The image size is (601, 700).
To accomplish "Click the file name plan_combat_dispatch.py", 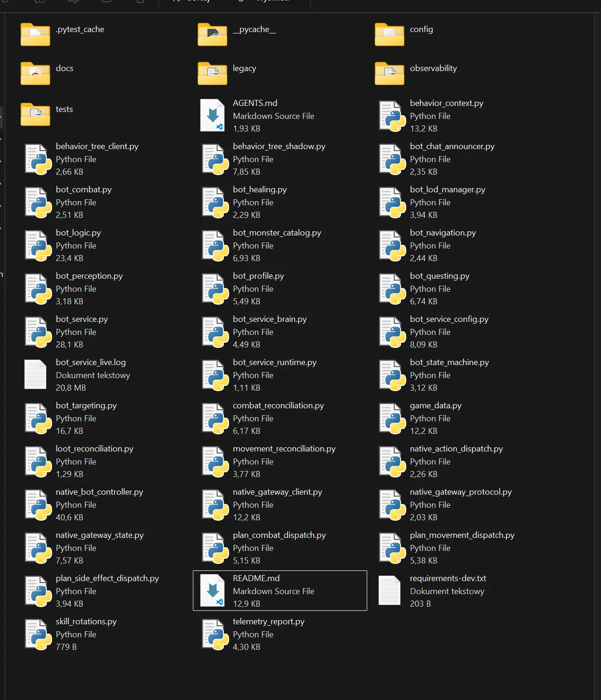I will pos(279,535).
